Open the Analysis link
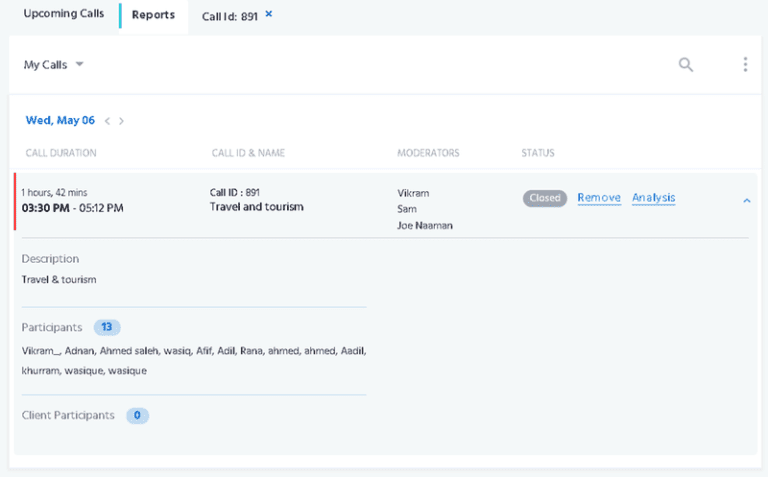Viewport: 768px width, 477px height. pos(653,198)
